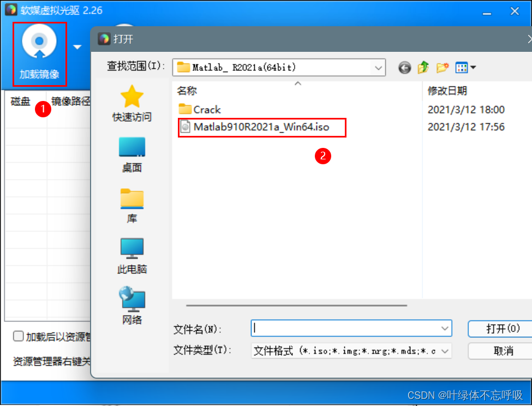Image resolution: width=532 pixels, height=406 pixels.
Task: Click the 取消 cancel button
Action: click(500, 351)
